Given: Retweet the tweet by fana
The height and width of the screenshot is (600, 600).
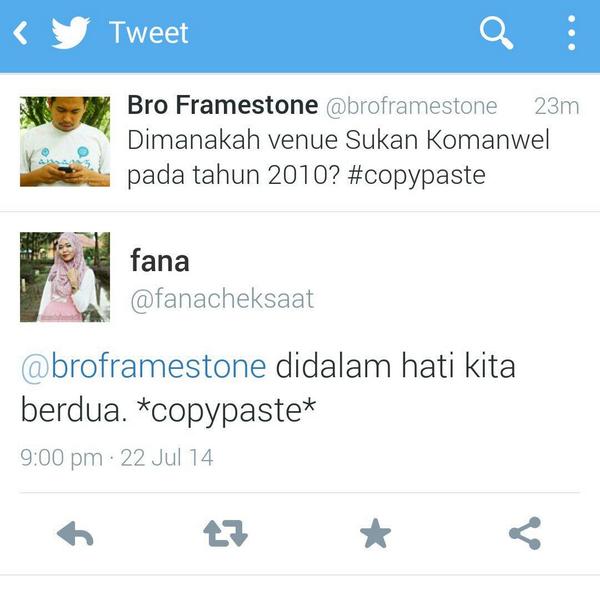Looking at the screenshot, I should click(225, 533).
